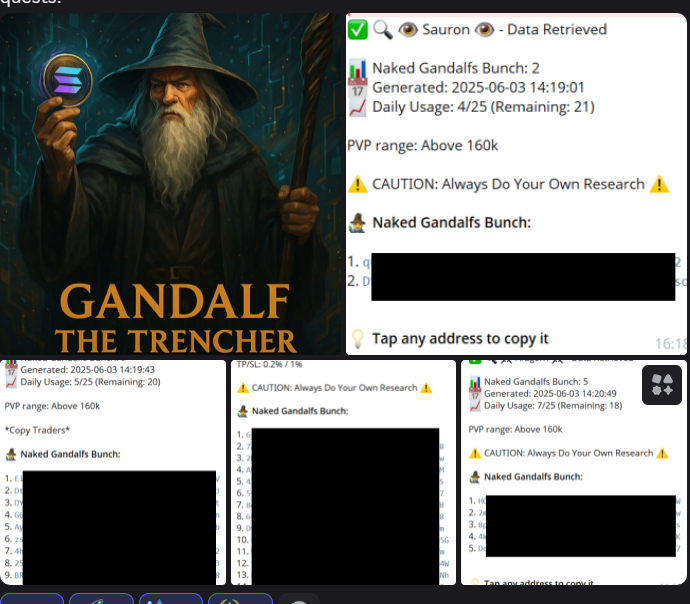The height and width of the screenshot is (604, 690).
Task: Click the 'THE TRENCHER' subtitle on the artwork
Action: click(176, 341)
